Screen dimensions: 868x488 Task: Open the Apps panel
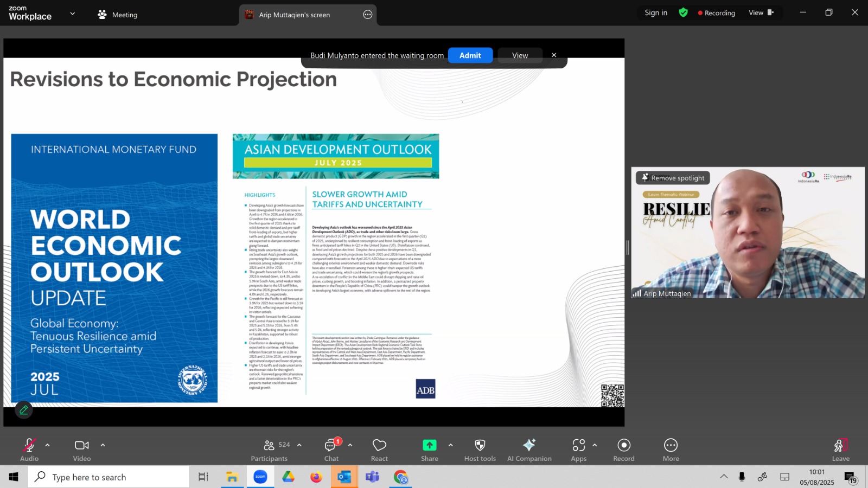click(578, 450)
